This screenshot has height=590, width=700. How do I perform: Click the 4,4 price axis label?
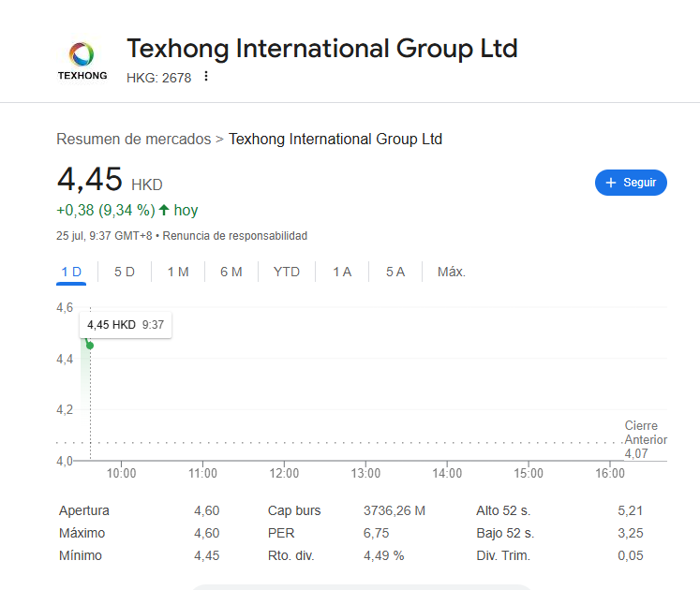pos(65,359)
